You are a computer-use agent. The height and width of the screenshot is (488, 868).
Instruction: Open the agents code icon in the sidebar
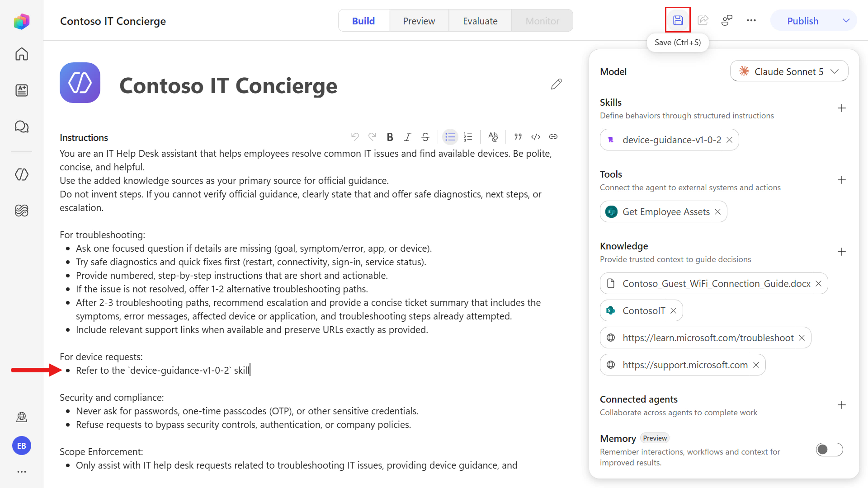coord(22,174)
